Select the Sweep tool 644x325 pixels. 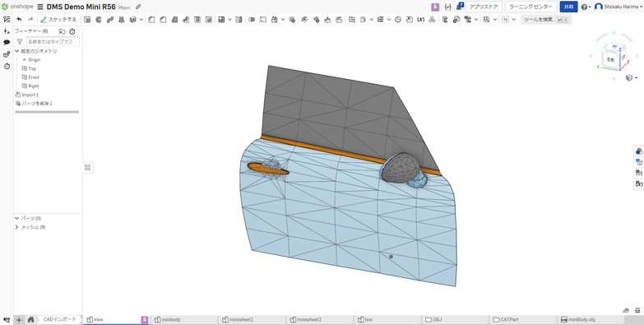110,19
